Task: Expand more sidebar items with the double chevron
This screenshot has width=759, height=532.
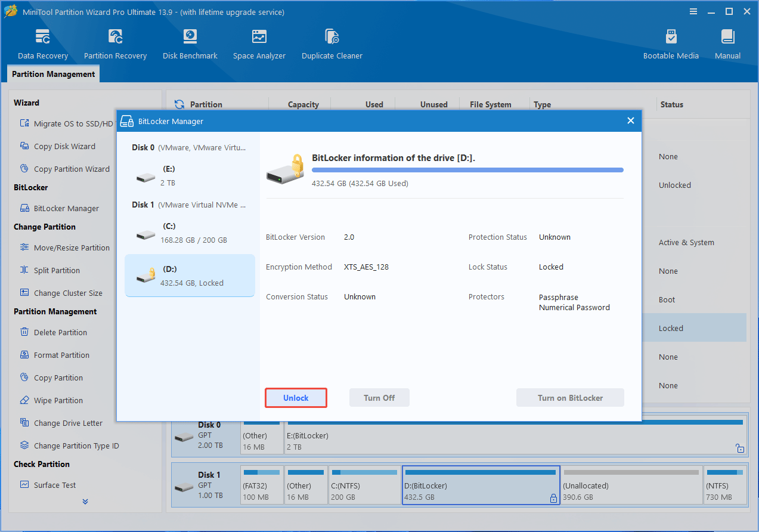Action: point(85,502)
